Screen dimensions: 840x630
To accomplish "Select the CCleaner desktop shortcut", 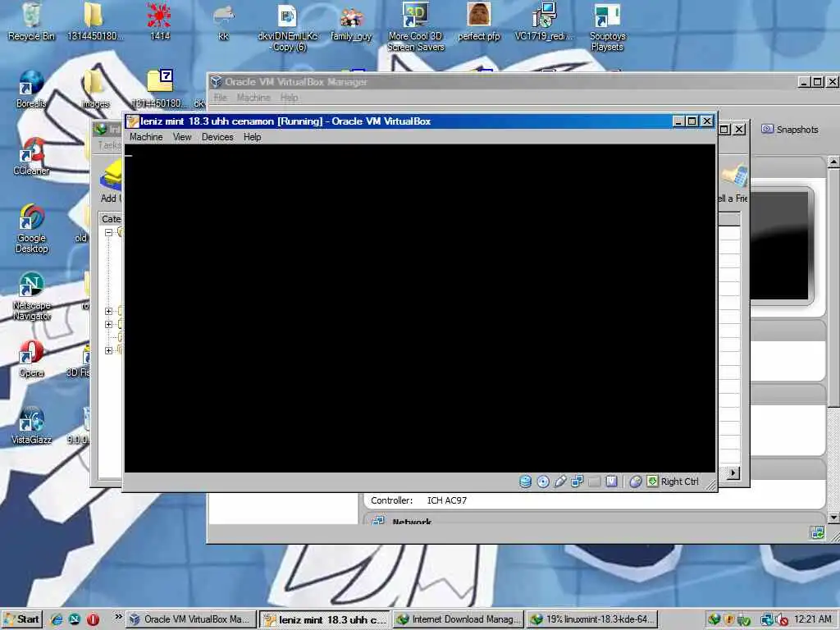I will click(x=31, y=157).
